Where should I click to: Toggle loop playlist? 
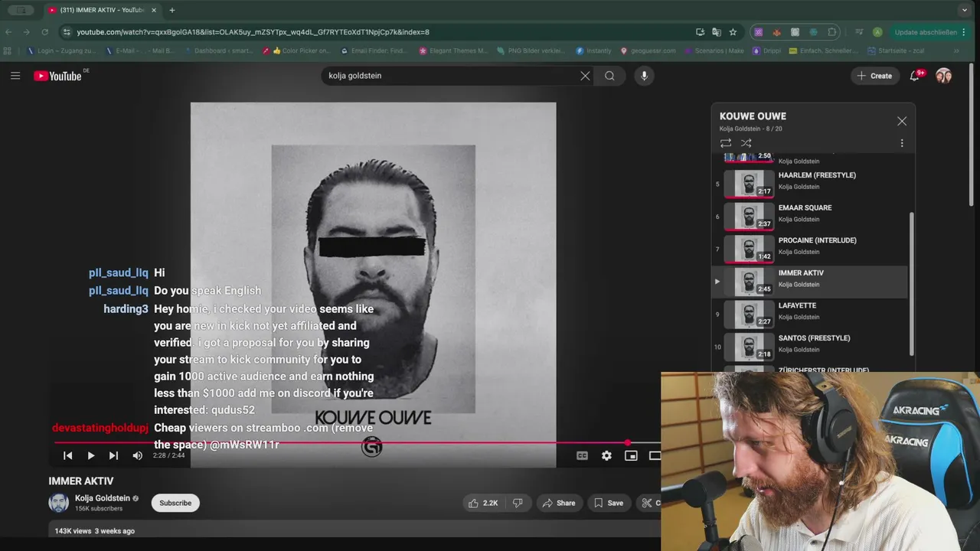tap(726, 143)
